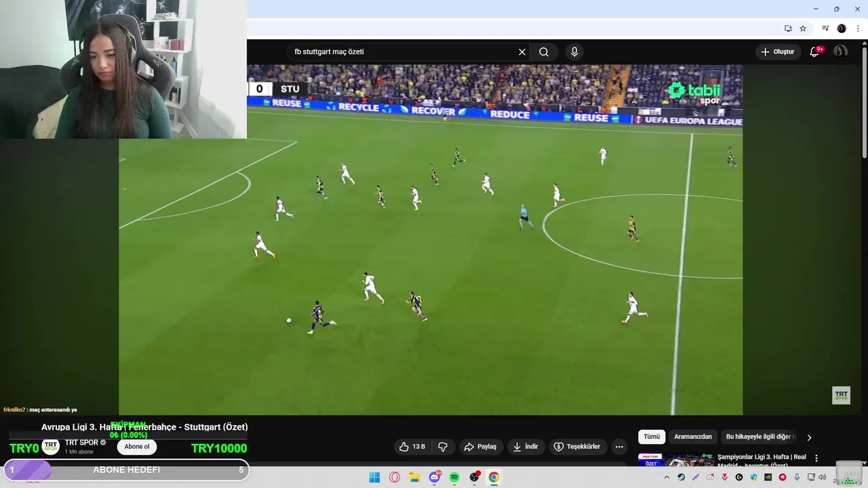
Task: Open Steam tray icon
Action: (x=682, y=477)
